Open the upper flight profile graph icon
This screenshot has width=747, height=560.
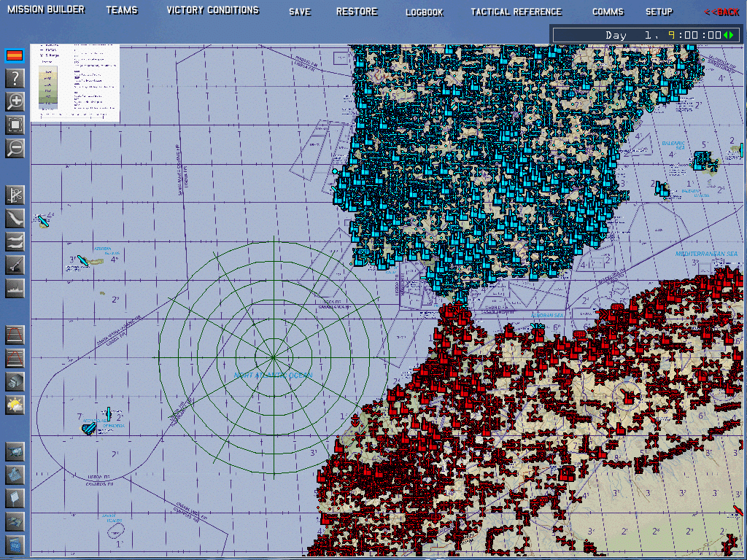click(15, 335)
